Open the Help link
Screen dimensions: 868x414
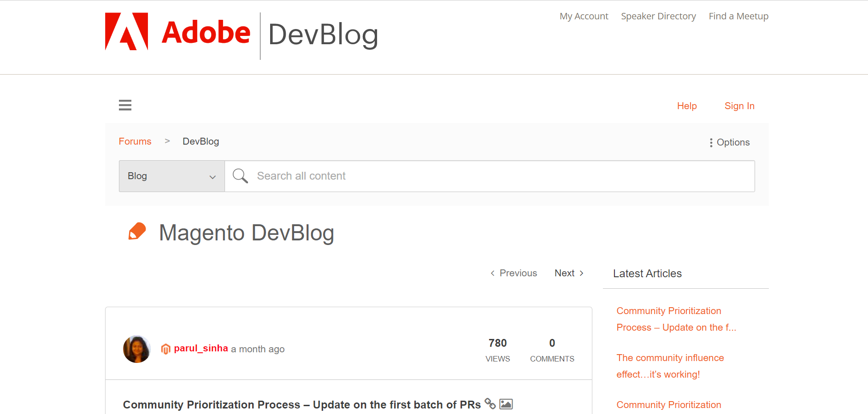tap(686, 106)
